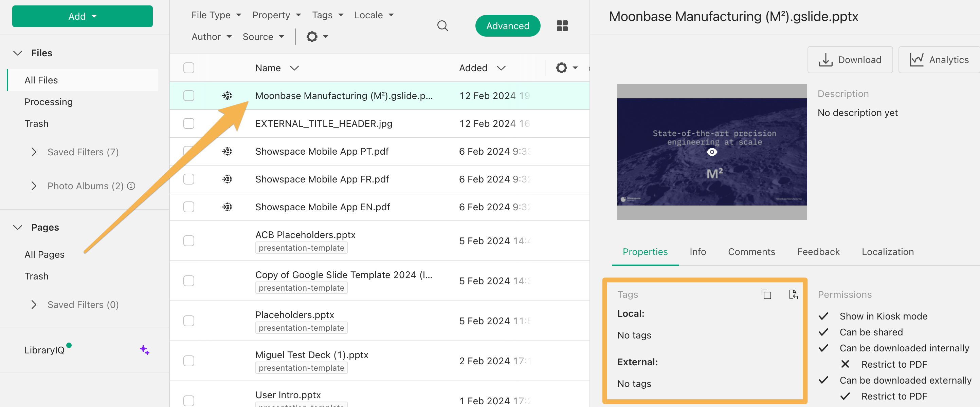Click LibraryIQ sparkle icon

(145, 350)
